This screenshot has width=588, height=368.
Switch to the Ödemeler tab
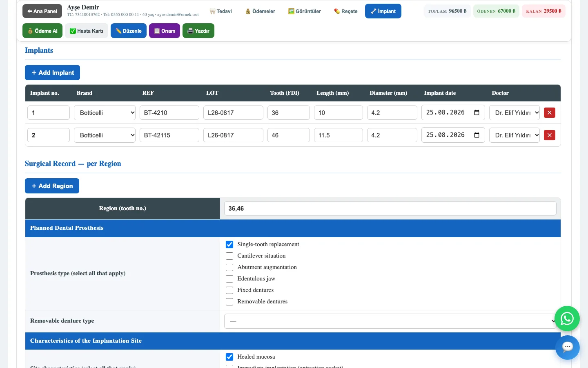(260, 11)
